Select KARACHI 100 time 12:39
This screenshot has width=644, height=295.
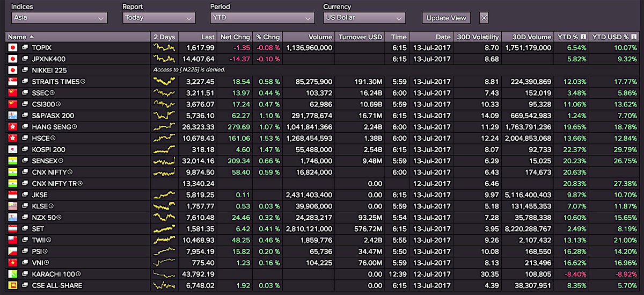[399, 274]
